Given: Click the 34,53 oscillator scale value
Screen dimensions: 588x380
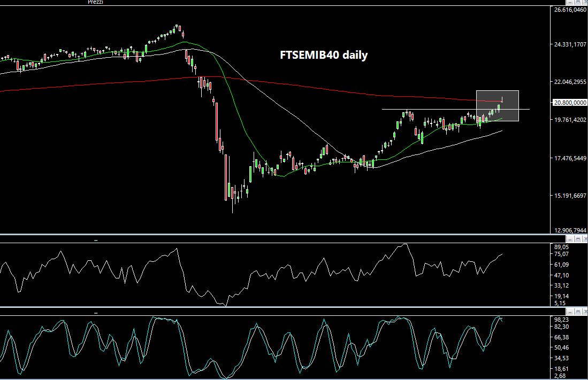Looking at the screenshot, I should (x=561, y=358).
